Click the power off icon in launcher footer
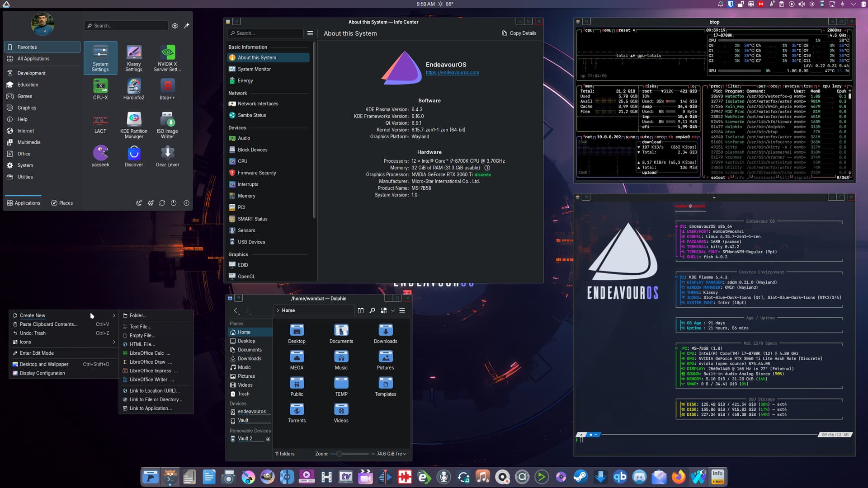Viewport: 868px width, 488px height. [174, 203]
